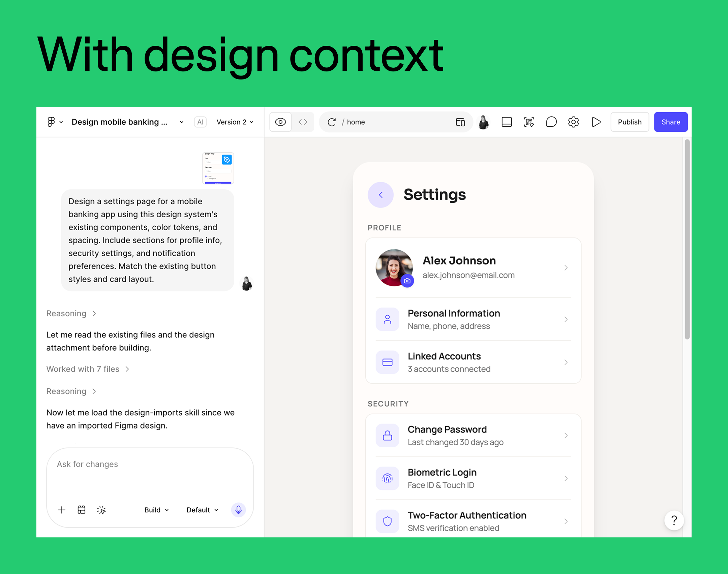Screen dimensions: 728x574
Task: Open Linked Accounts via its chevron
Action: click(566, 362)
